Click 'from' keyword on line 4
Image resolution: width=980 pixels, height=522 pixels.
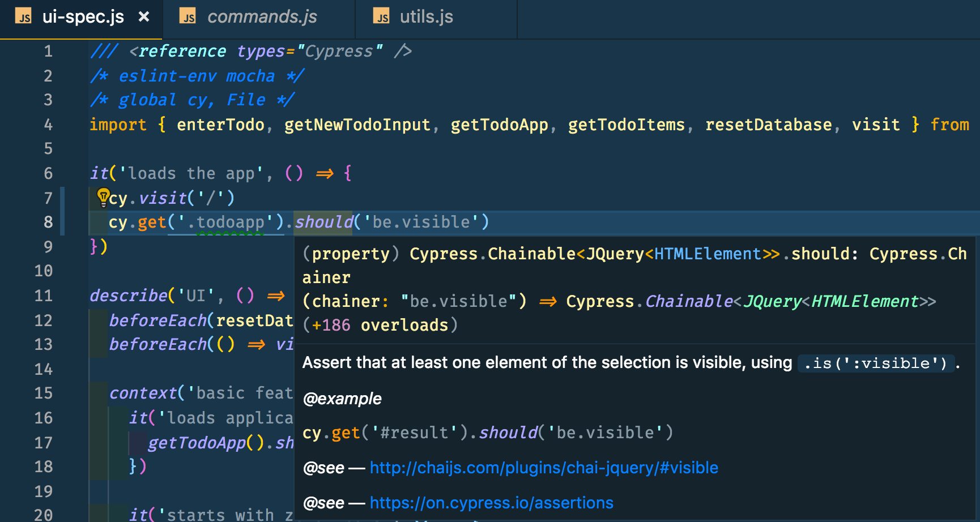[x=950, y=125]
